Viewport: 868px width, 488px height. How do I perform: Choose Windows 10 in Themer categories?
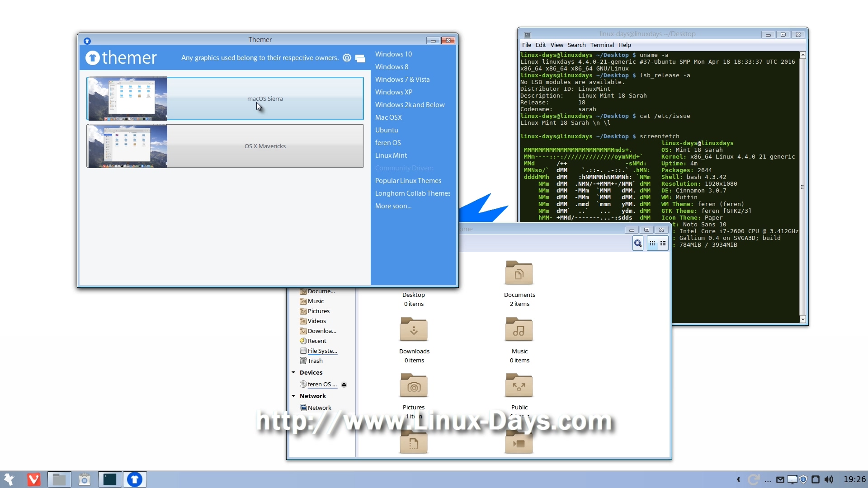click(x=393, y=54)
